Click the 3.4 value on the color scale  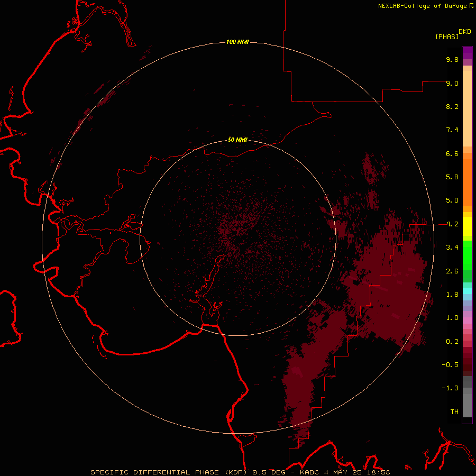452,248
